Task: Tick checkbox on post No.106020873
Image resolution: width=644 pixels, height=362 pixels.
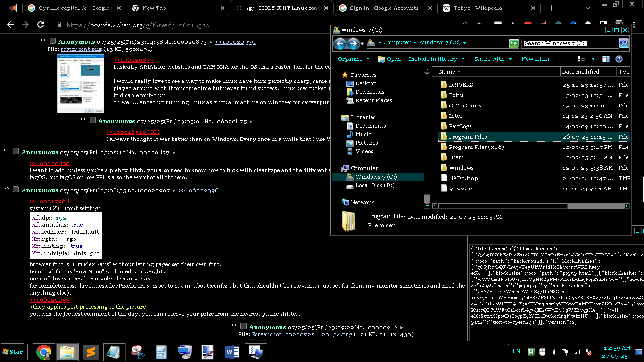Action: click(x=52, y=41)
